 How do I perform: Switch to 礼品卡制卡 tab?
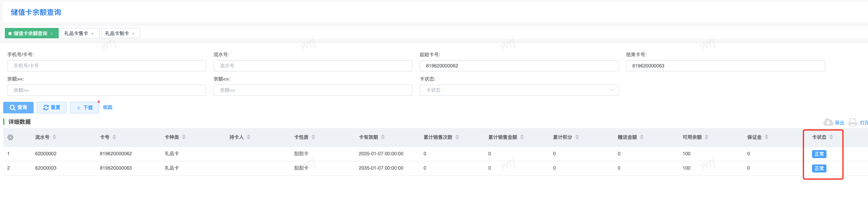click(117, 34)
